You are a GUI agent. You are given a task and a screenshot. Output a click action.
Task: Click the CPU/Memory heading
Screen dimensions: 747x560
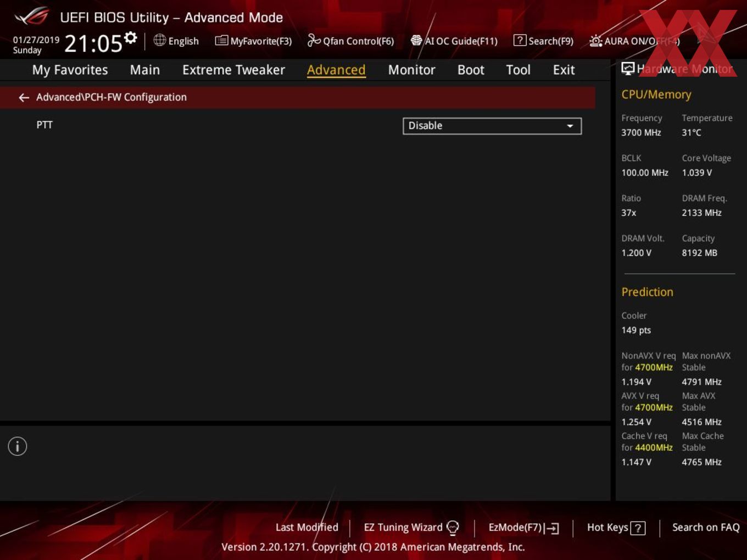coord(656,94)
